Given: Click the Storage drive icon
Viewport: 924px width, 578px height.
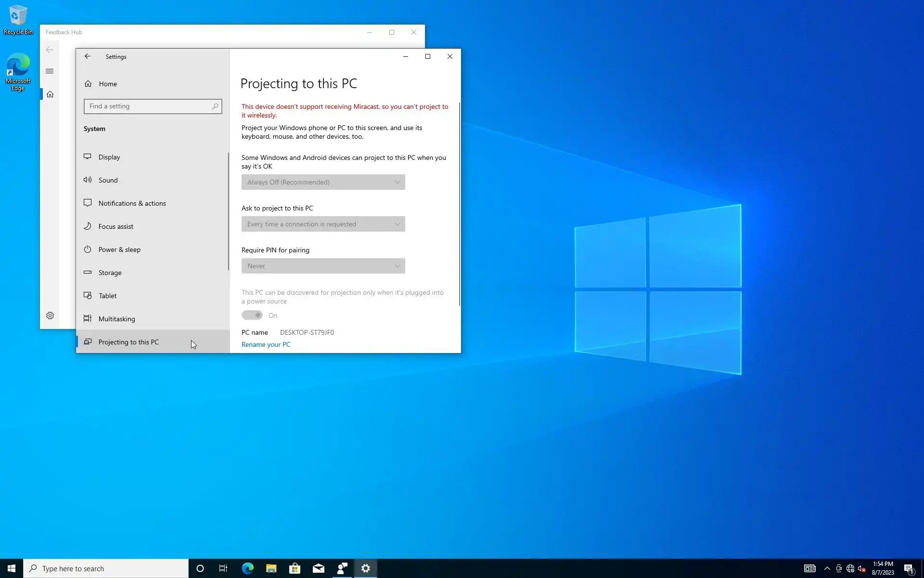Looking at the screenshot, I should tap(88, 272).
